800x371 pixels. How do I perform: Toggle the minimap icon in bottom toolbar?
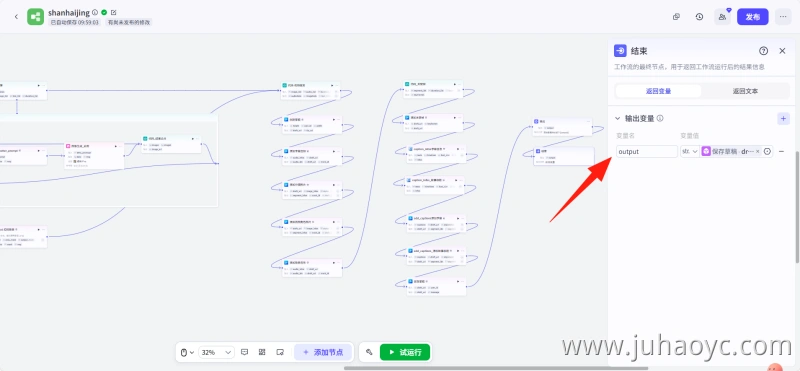[x=280, y=352]
